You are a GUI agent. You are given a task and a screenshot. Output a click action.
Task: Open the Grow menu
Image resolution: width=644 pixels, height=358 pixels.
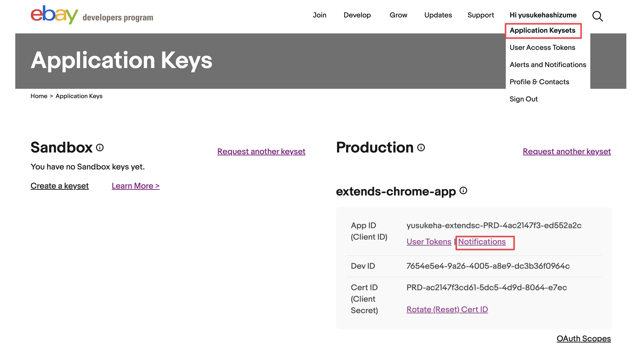point(398,15)
